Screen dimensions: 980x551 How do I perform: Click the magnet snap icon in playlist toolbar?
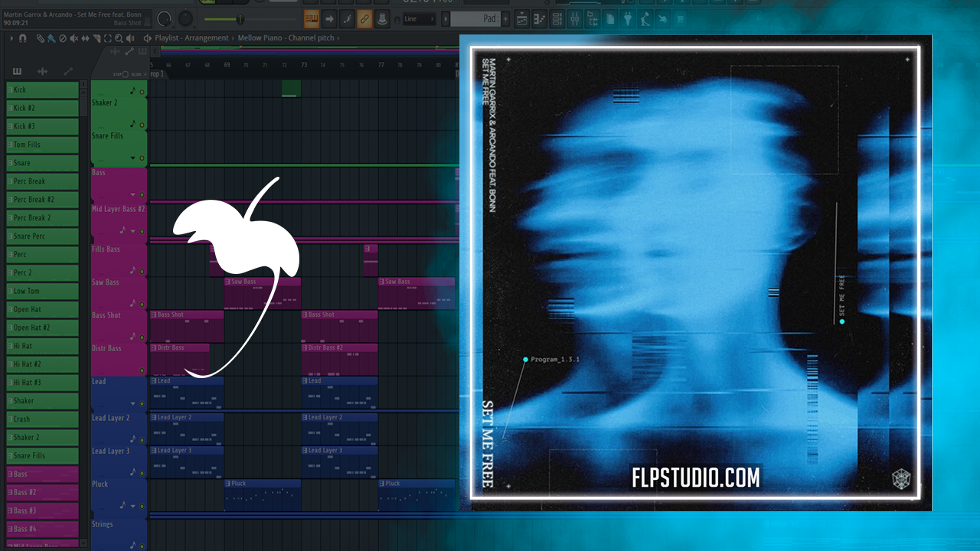23,37
